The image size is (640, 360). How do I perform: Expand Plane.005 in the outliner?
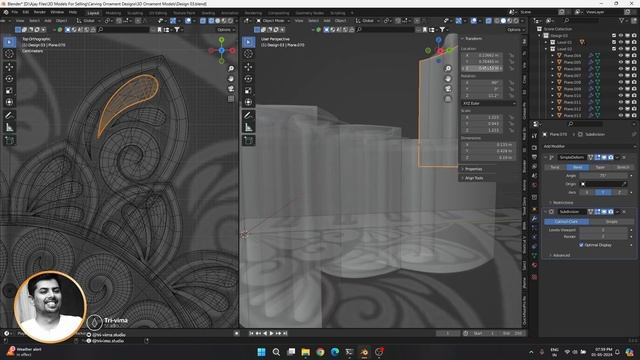point(553,62)
